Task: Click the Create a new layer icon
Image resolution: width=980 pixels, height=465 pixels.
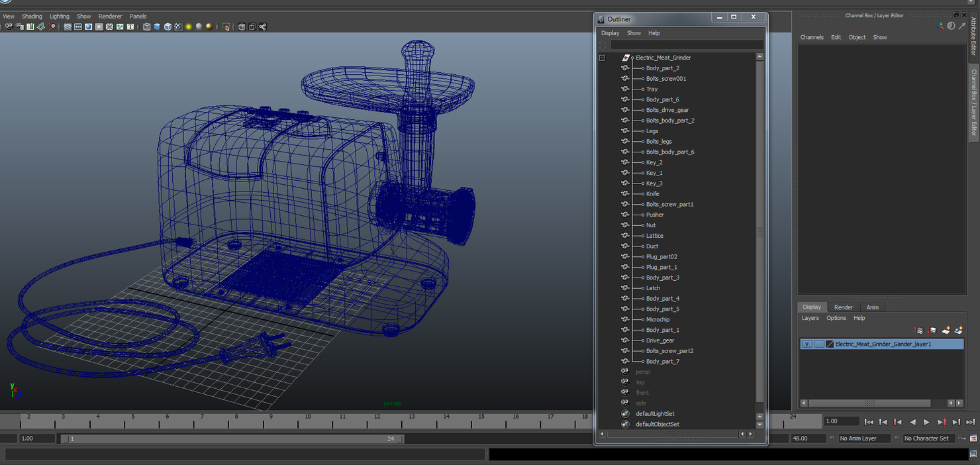Action: 946,330
